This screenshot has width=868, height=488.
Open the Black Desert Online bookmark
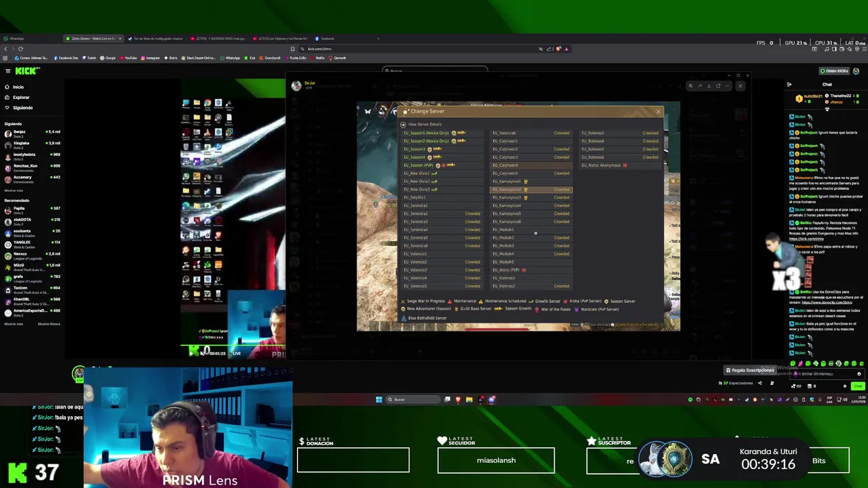199,58
